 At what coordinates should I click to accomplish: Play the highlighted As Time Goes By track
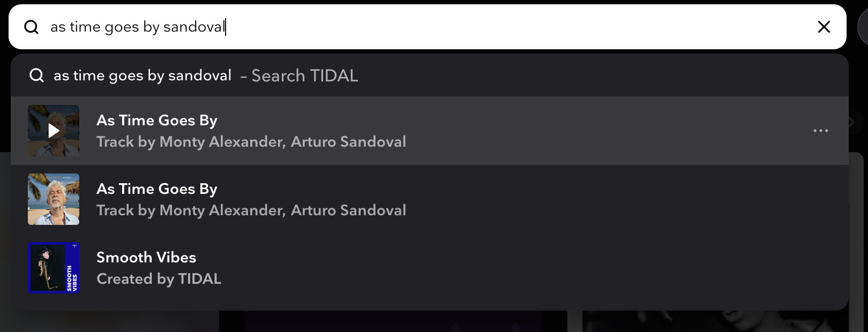pos(54,131)
